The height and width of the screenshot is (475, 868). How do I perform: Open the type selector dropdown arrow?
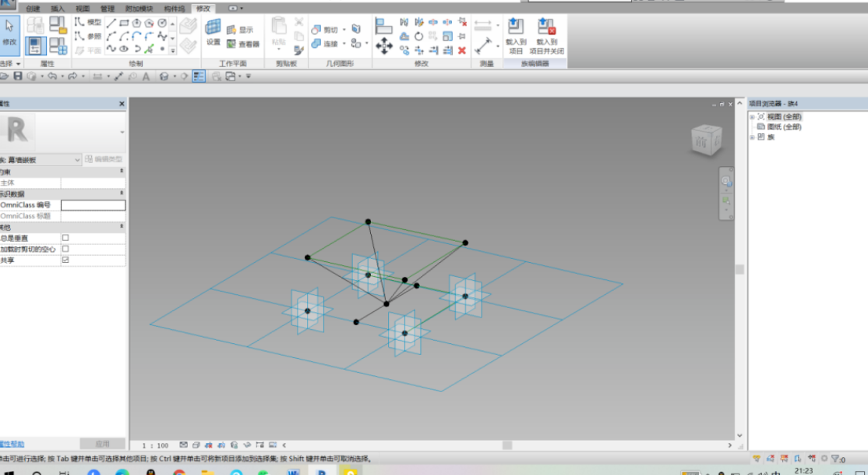click(x=122, y=132)
